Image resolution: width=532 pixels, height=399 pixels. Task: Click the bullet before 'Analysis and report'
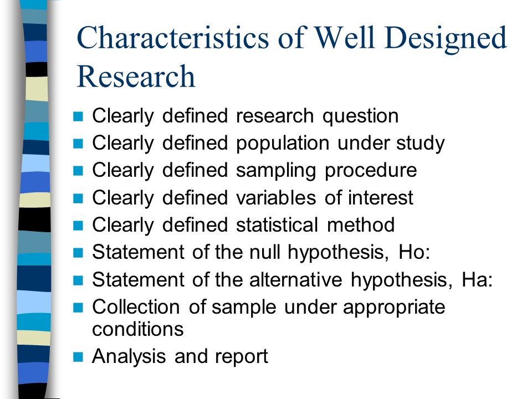coord(78,357)
